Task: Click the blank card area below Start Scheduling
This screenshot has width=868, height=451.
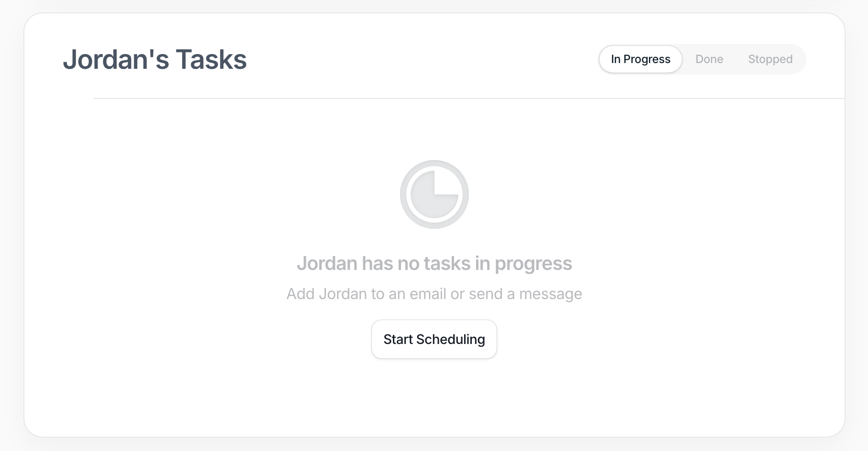Action: click(x=434, y=397)
